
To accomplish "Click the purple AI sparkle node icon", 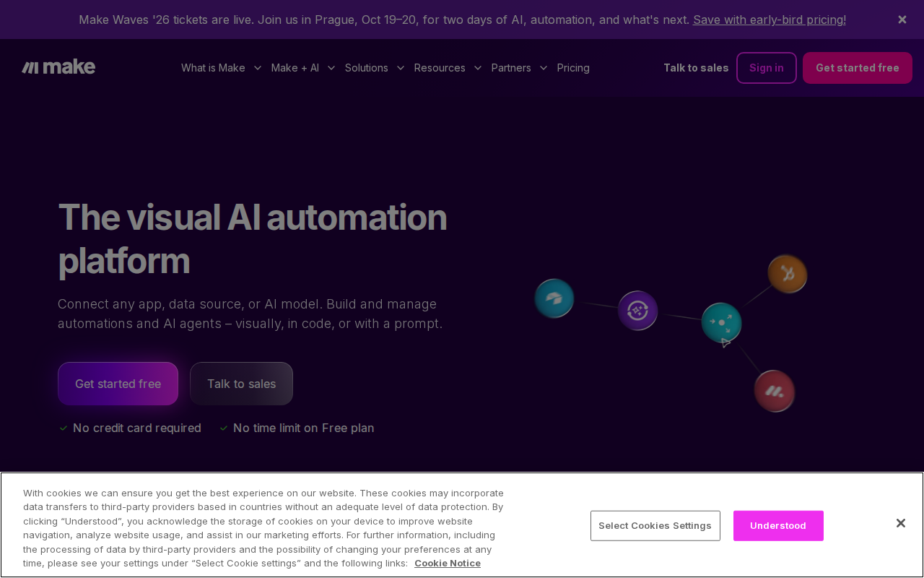I will [x=637, y=311].
